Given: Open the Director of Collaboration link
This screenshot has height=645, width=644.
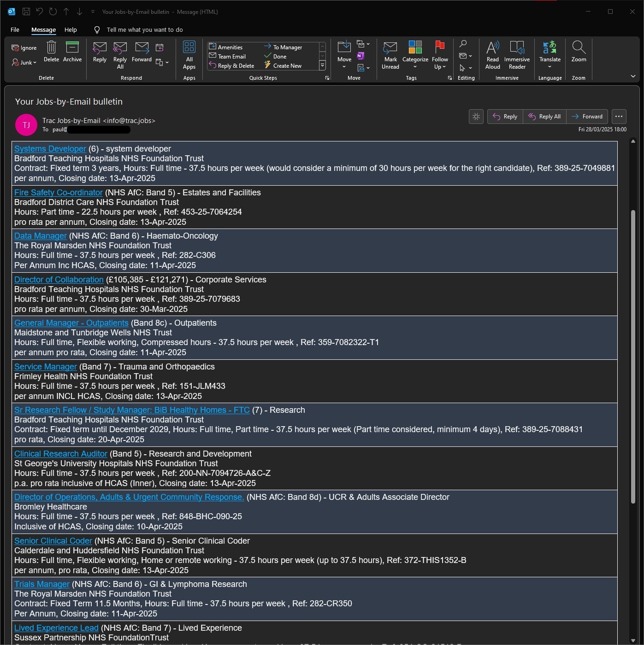Looking at the screenshot, I should click(59, 280).
